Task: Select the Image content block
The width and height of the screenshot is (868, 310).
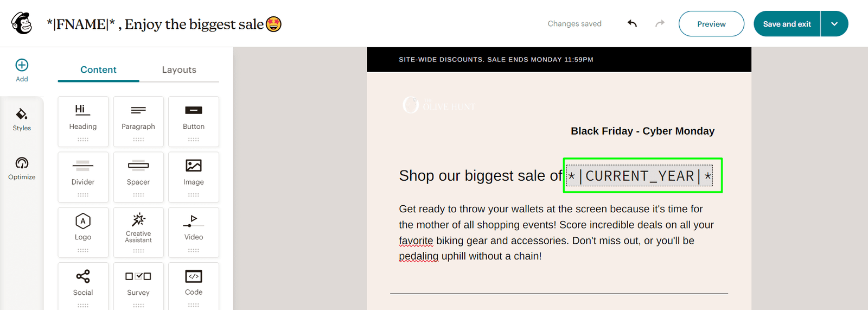Action: click(x=194, y=177)
